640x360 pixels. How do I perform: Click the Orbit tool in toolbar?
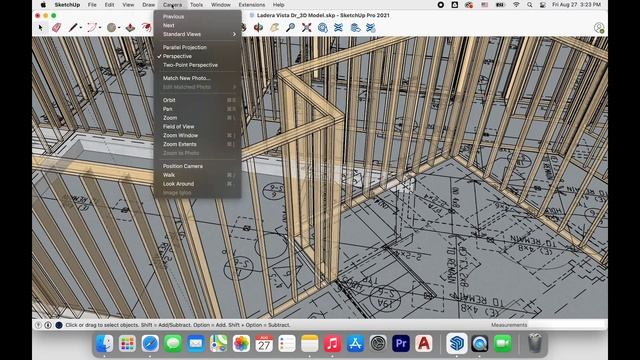258,27
